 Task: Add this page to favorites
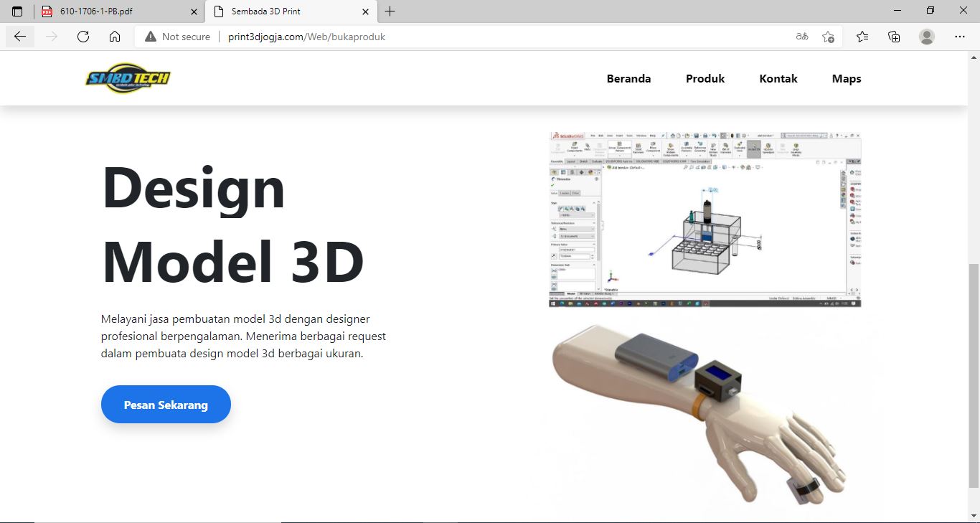click(x=828, y=36)
